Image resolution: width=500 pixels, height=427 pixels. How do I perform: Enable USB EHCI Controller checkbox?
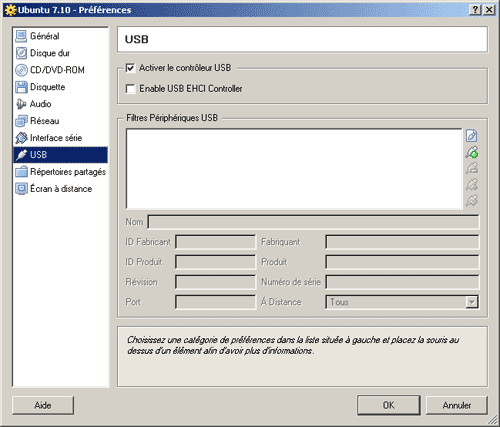[x=130, y=89]
